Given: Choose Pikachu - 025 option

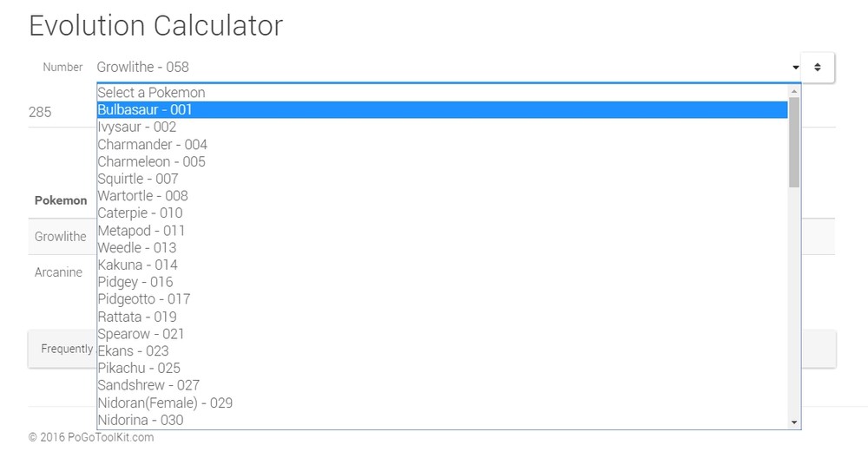Looking at the screenshot, I should [x=139, y=368].
